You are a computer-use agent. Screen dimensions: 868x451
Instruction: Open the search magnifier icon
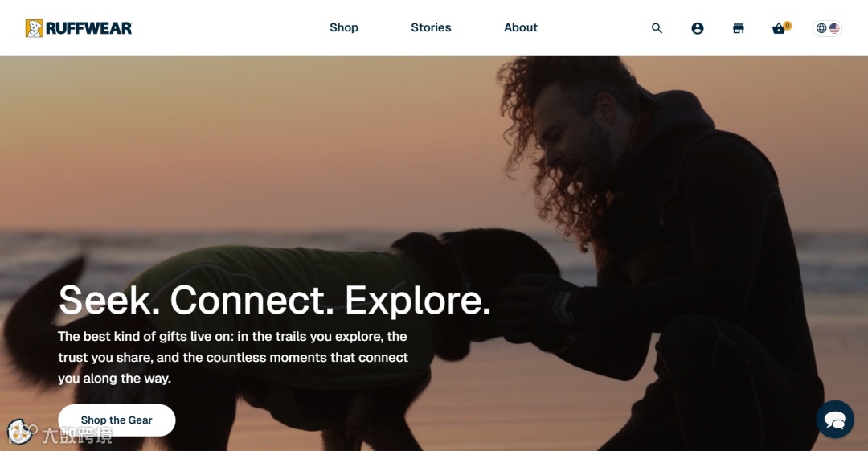tap(657, 27)
